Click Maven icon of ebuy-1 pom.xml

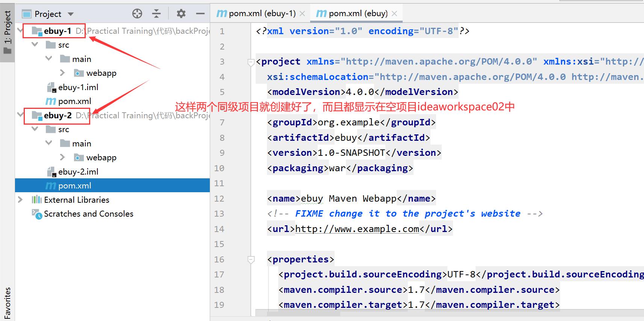coord(51,101)
